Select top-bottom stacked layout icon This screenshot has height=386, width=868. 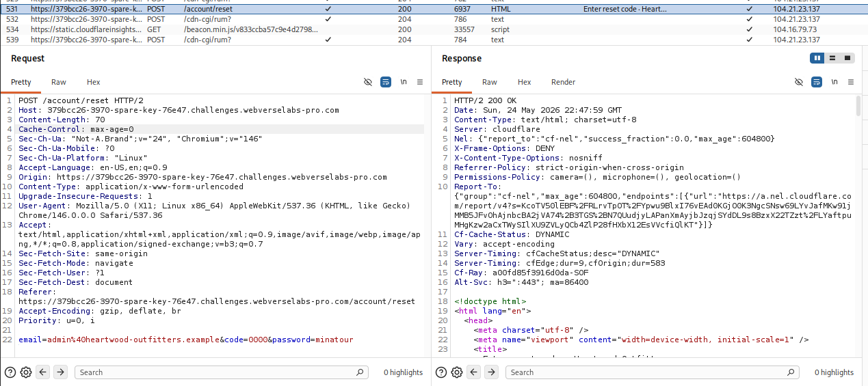832,58
